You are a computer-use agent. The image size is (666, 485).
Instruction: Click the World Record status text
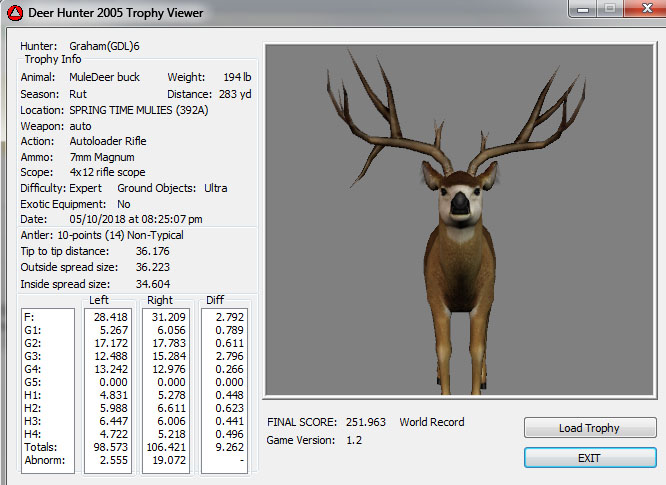pyautogui.click(x=432, y=422)
